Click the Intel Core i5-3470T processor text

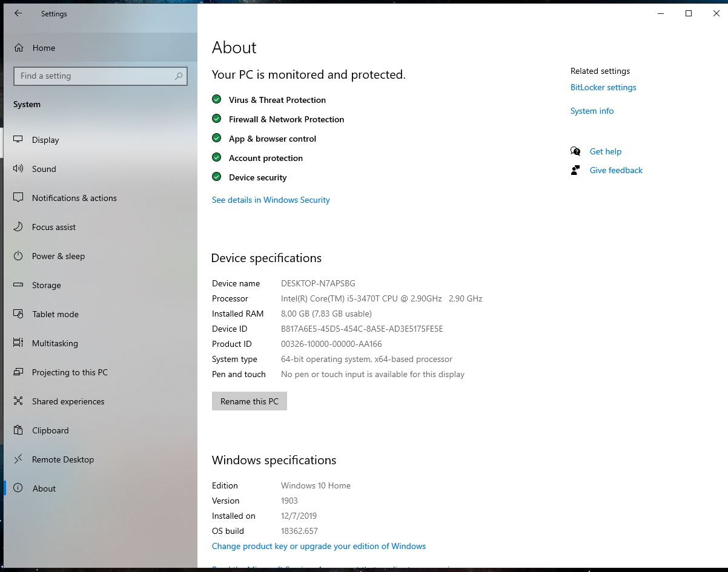click(382, 298)
